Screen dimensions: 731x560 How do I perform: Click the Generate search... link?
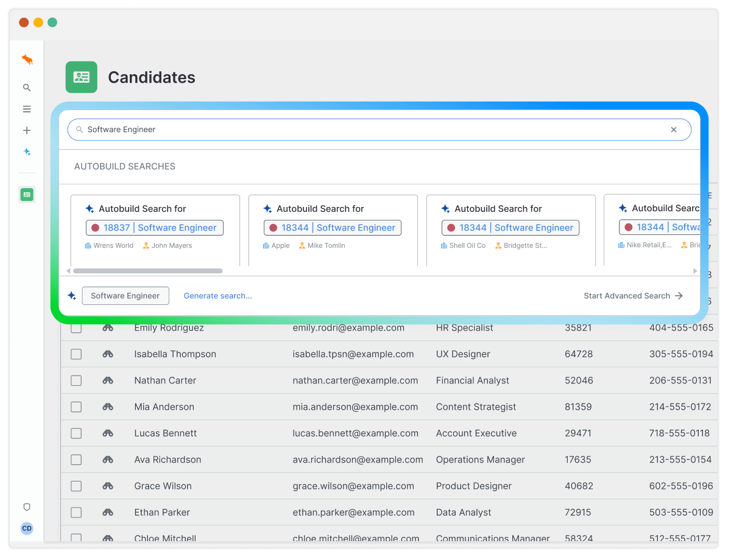pos(218,296)
